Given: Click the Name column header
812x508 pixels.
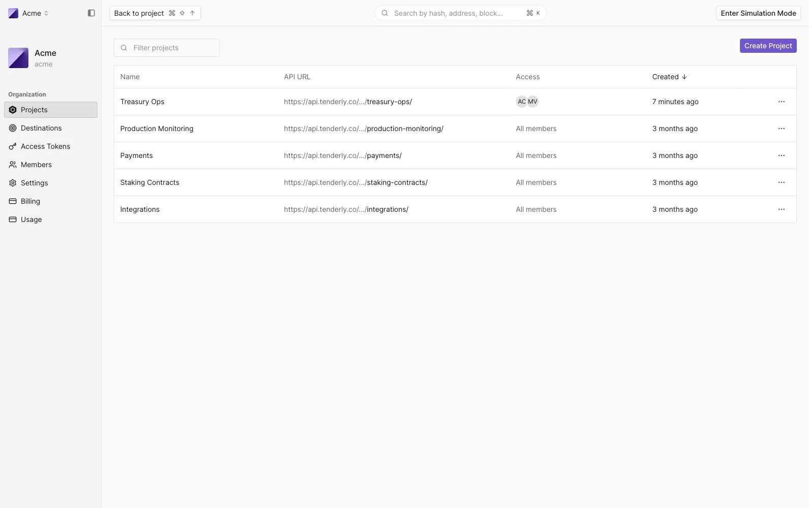Looking at the screenshot, I should 130,77.
